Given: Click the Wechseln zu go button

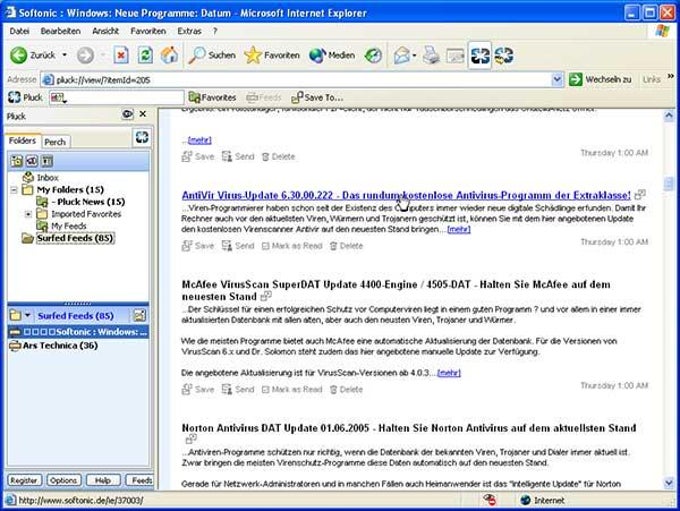Looking at the screenshot, I should [600, 80].
